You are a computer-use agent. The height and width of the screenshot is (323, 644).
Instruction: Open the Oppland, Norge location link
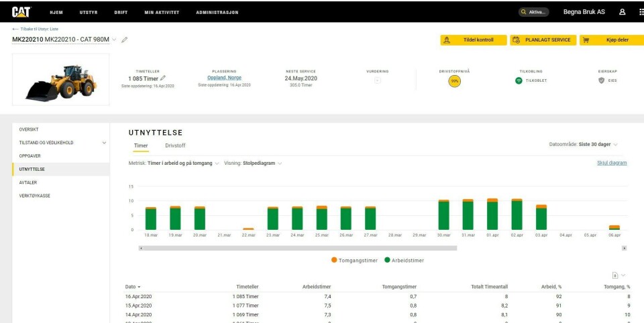click(224, 78)
